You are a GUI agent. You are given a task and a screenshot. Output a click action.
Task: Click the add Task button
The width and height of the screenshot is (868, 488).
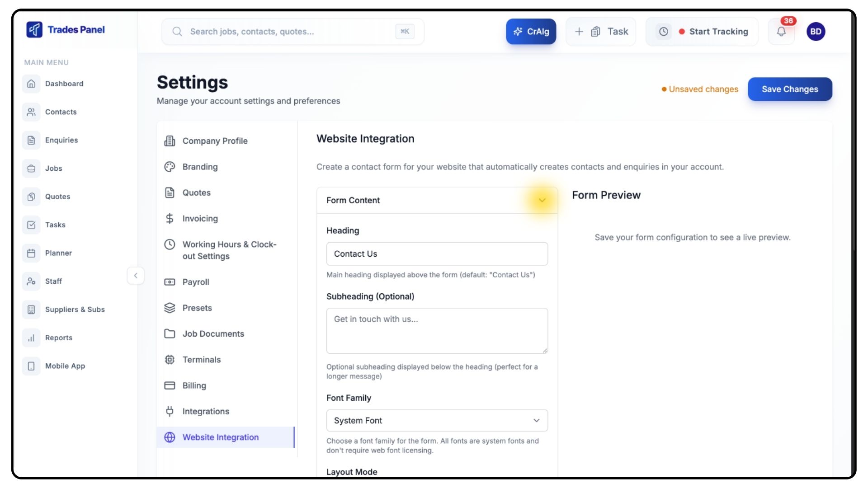coord(601,32)
